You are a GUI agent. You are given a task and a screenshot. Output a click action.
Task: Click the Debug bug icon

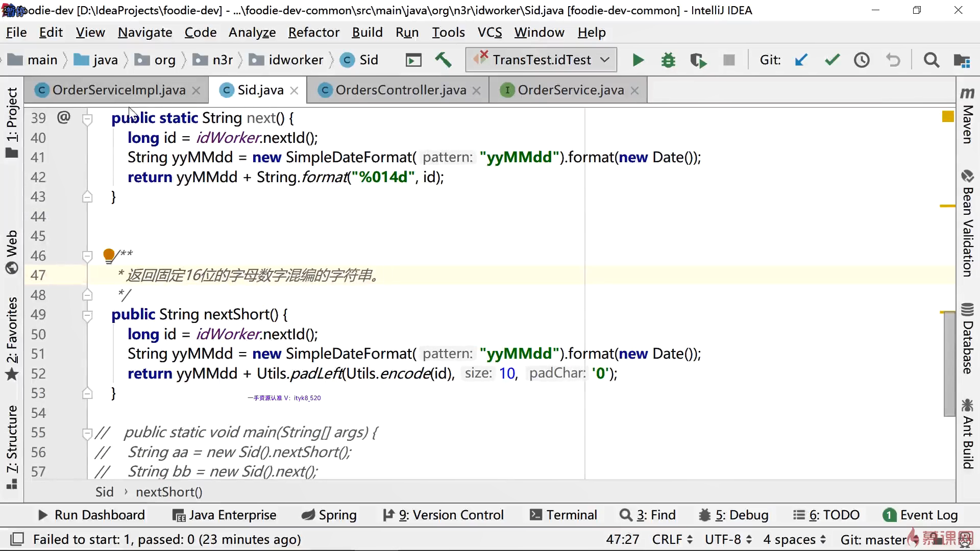pyautogui.click(x=668, y=60)
